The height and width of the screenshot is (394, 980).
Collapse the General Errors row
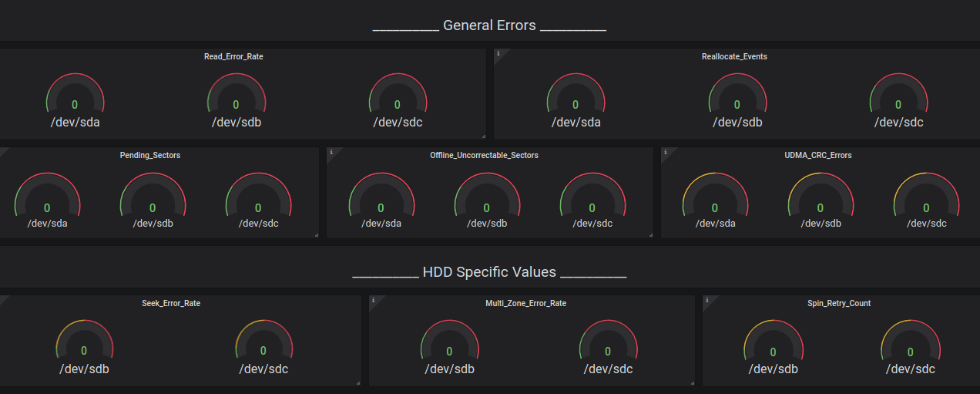489,25
